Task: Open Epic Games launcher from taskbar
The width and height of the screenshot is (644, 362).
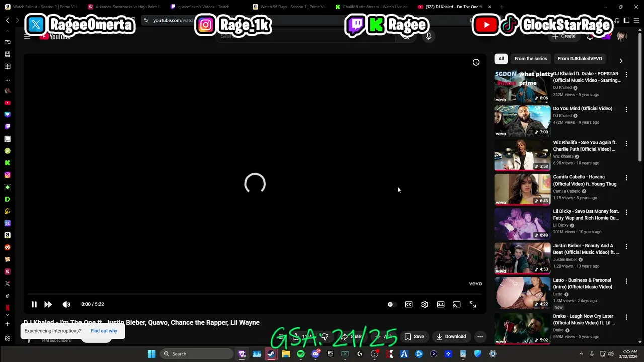Action: [x=330, y=354]
